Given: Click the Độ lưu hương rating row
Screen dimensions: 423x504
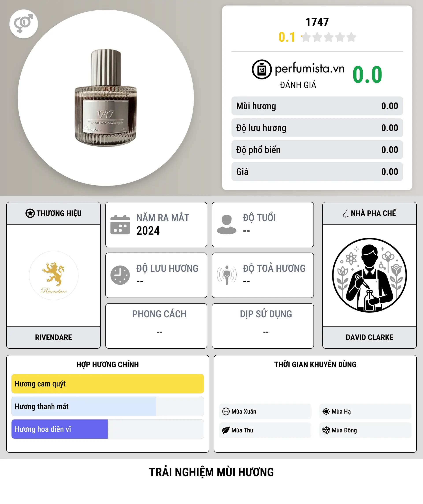Looking at the screenshot, I should [317, 128].
